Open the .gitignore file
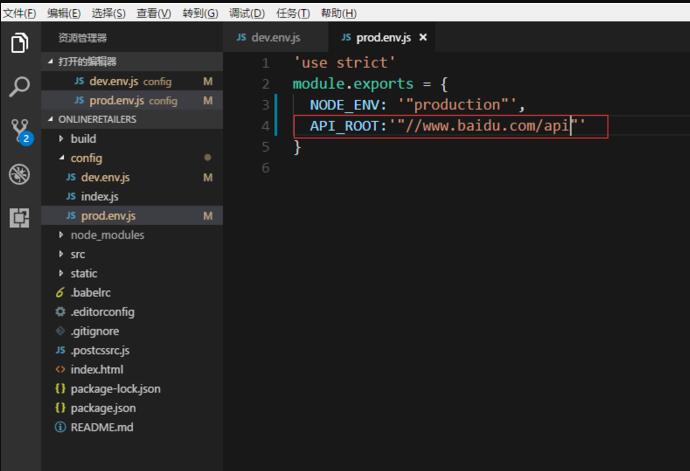Screen dimensions: 690x471 (x=132, y=331)
